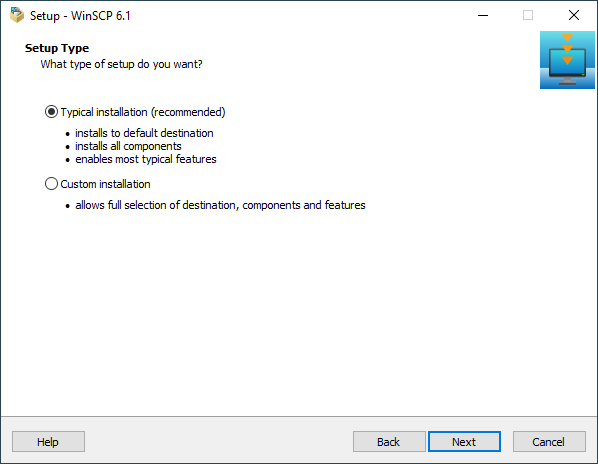The image size is (598, 464).
Task: Click 'allows full selection of destination' bullet text
Action: click(158, 205)
